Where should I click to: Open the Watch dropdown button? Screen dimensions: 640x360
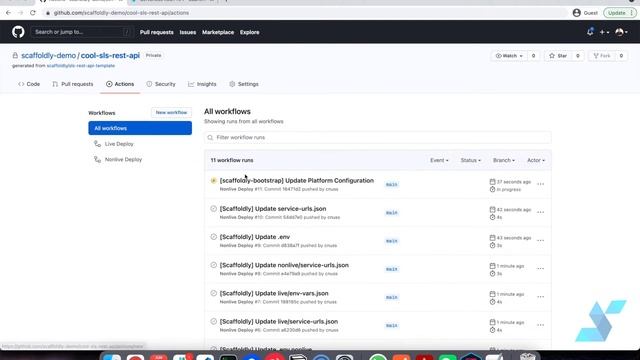click(x=509, y=56)
